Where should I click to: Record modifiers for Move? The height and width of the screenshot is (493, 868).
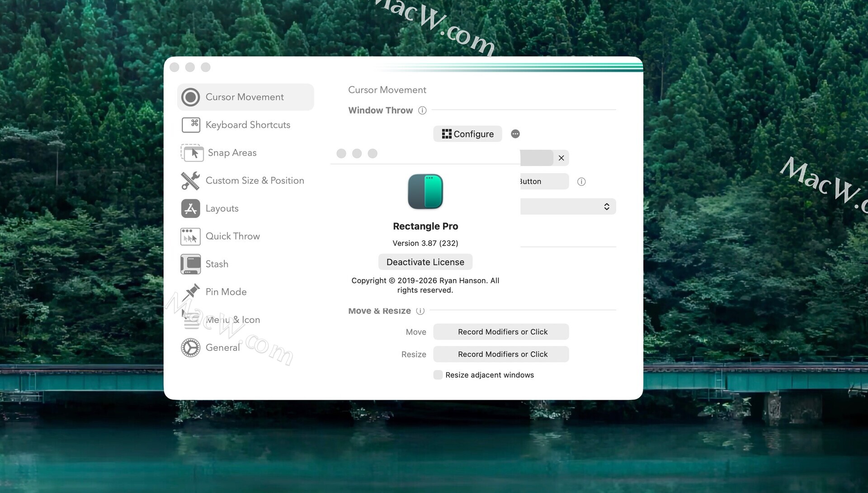click(x=501, y=332)
